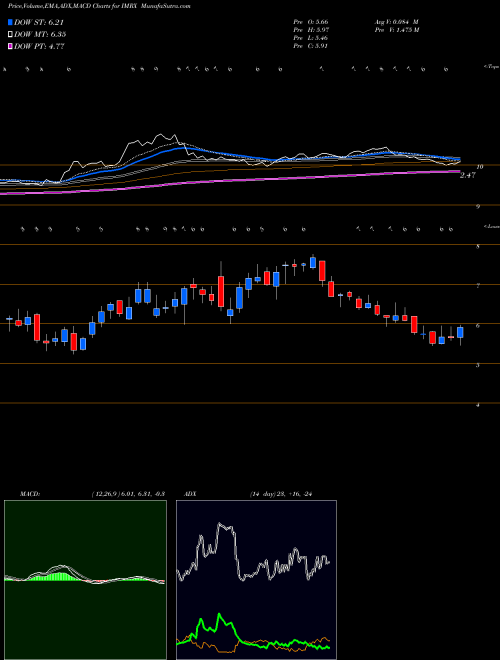Click the '<Lows' marker row label
This screenshot has width=500, height=660.
[x=491, y=226]
